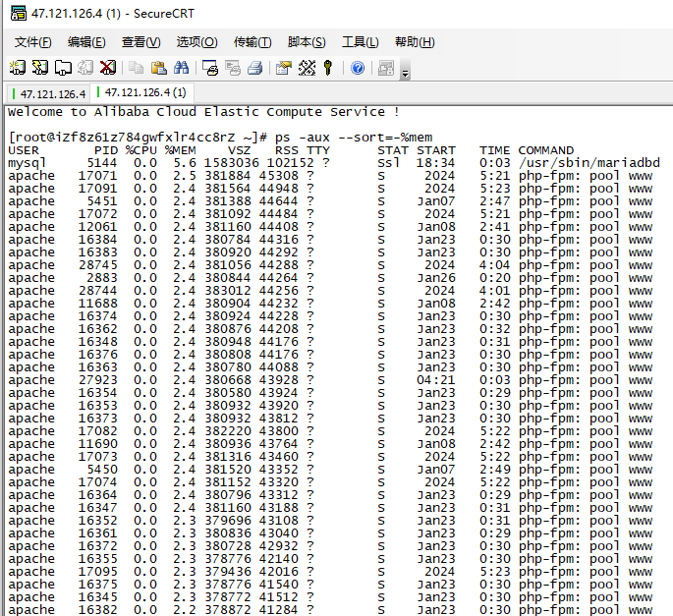This screenshot has height=616, width=673.
Task: Click the START time 04:21
Action: click(435, 380)
